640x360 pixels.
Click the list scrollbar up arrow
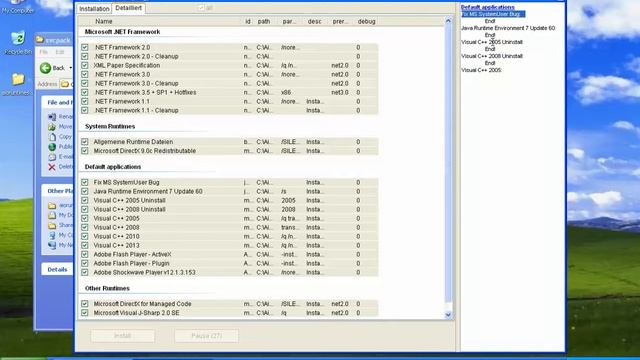(x=448, y=20)
